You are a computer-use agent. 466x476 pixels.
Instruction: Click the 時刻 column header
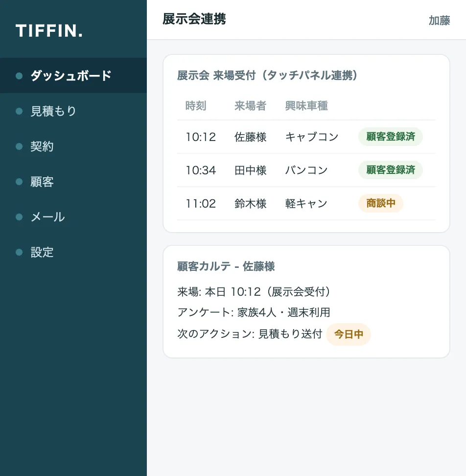tap(196, 106)
